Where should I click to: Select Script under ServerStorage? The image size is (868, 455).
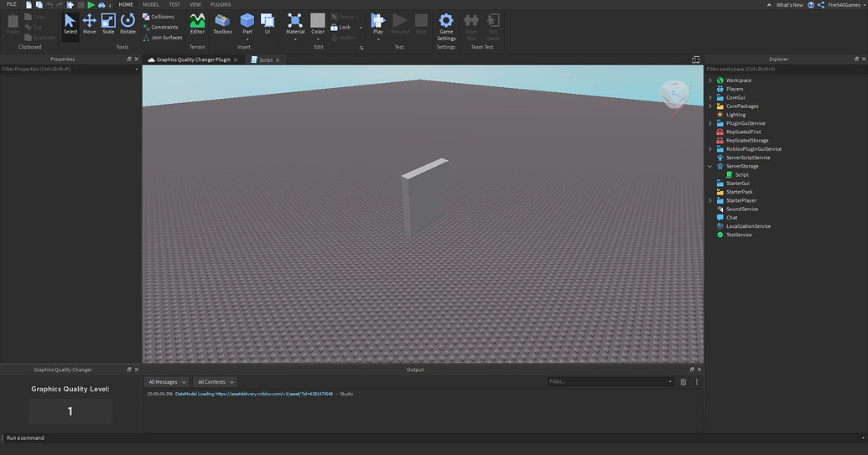742,174
